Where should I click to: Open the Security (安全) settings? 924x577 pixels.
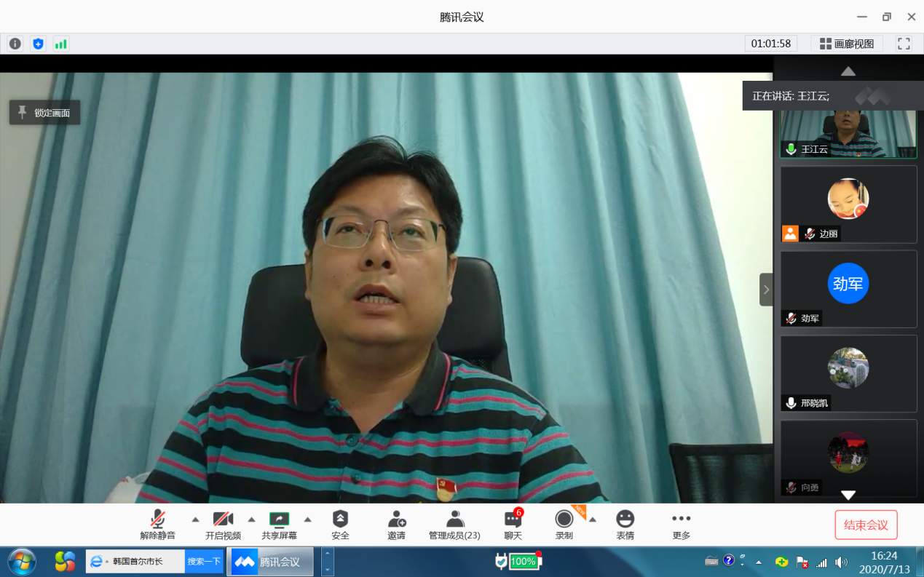pyautogui.click(x=340, y=525)
